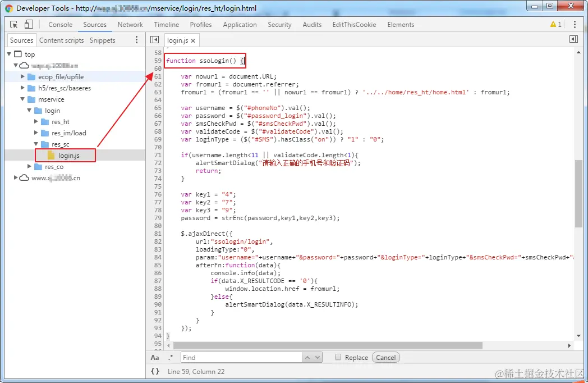Close the login.js editor tab
This screenshot has width=588, height=383.
(x=193, y=40)
